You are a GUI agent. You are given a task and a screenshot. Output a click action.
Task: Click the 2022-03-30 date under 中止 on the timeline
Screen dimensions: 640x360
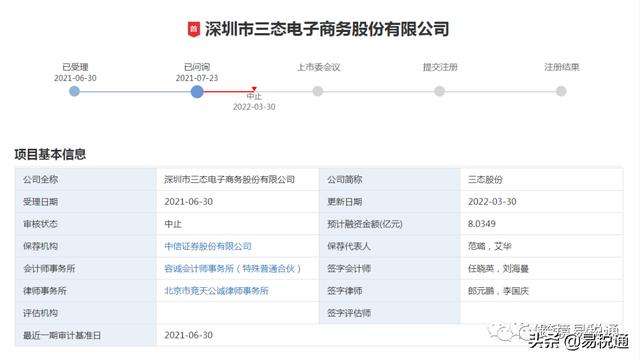pyautogui.click(x=254, y=107)
